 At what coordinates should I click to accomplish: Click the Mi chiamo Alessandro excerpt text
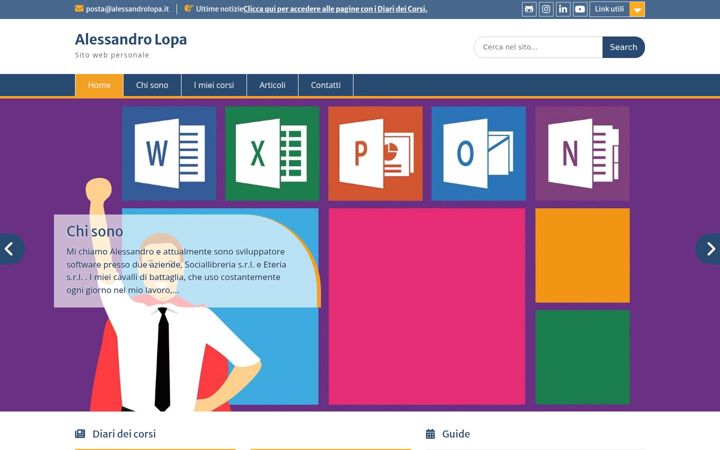tap(176, 271)
